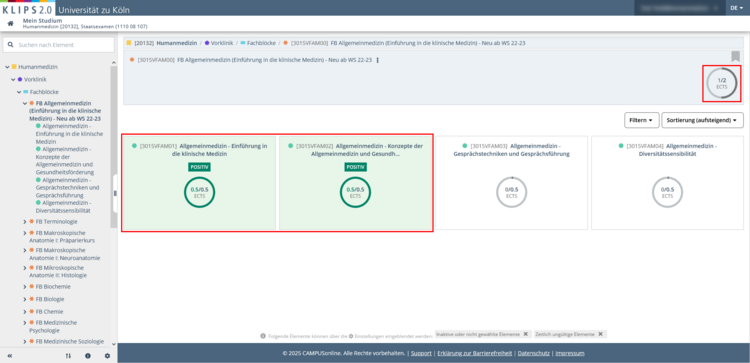Click 'Universität zu Köln' header text
Image resolution: width=750 pixels, height=363 pixels.
pyautogui.click(x=94, y=10)
